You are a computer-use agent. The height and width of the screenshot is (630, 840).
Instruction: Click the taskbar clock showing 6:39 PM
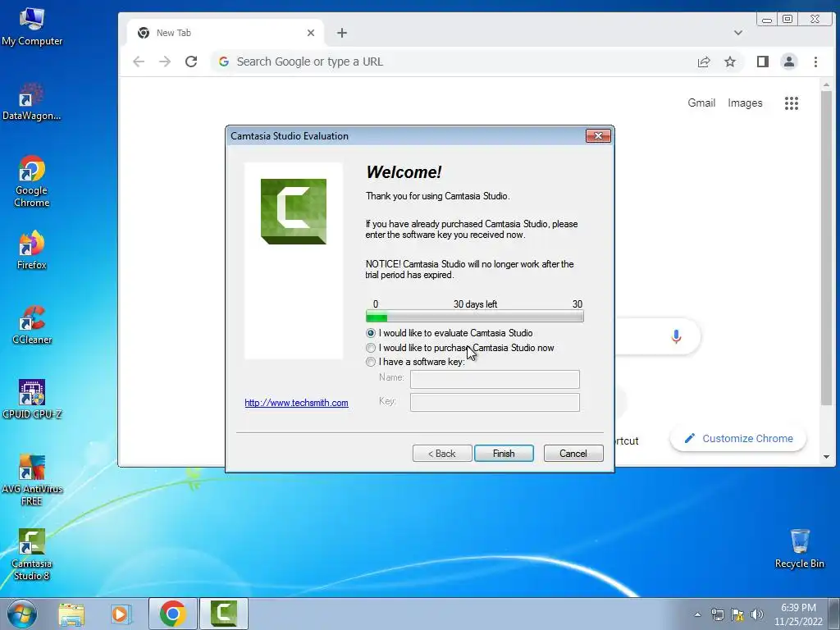tap(798, 614)
